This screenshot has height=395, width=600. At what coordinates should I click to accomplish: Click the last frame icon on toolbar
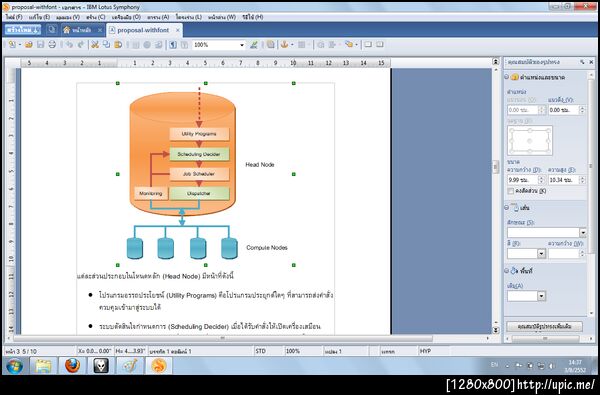click(380, 45)
